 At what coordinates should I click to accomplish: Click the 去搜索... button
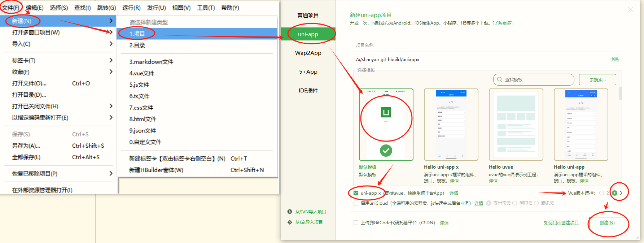point(597,79)
